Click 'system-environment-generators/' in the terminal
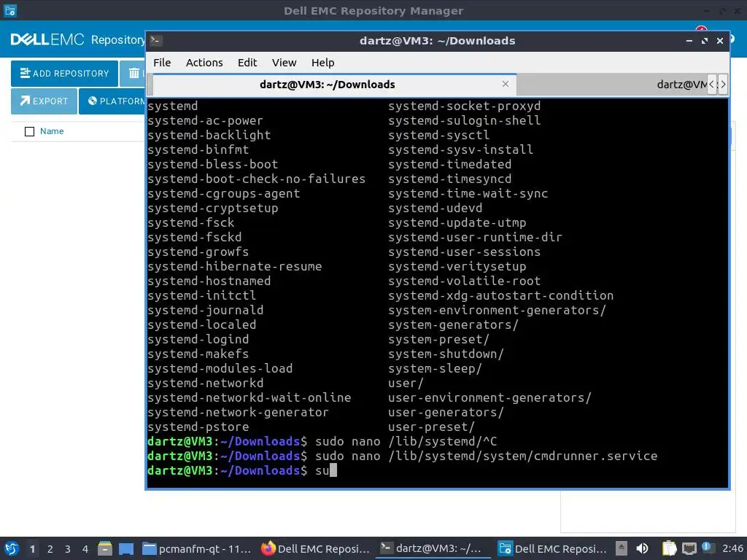Screen dimensions: 747x560 point(497,311)
